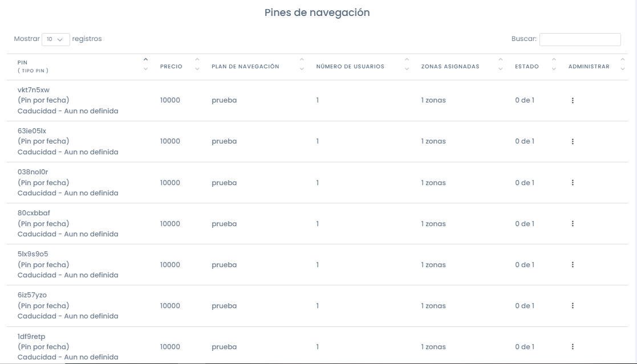Viewport: 637px width, 364px height.
Task: Click the Buscar search field
Action: (x=580, y=39)
